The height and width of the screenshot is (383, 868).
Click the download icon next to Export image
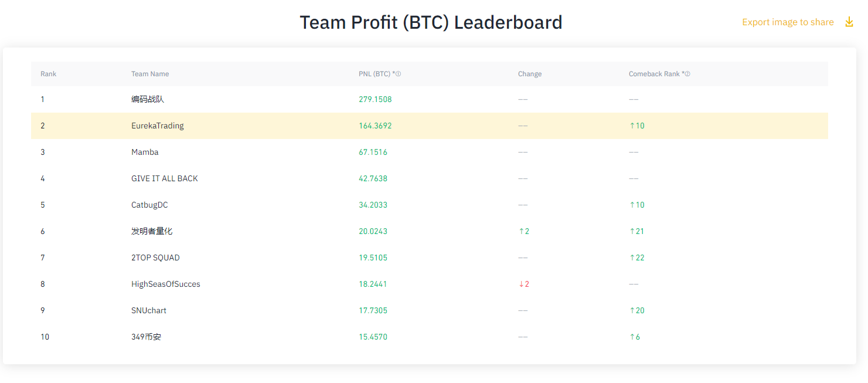(849, 21)
